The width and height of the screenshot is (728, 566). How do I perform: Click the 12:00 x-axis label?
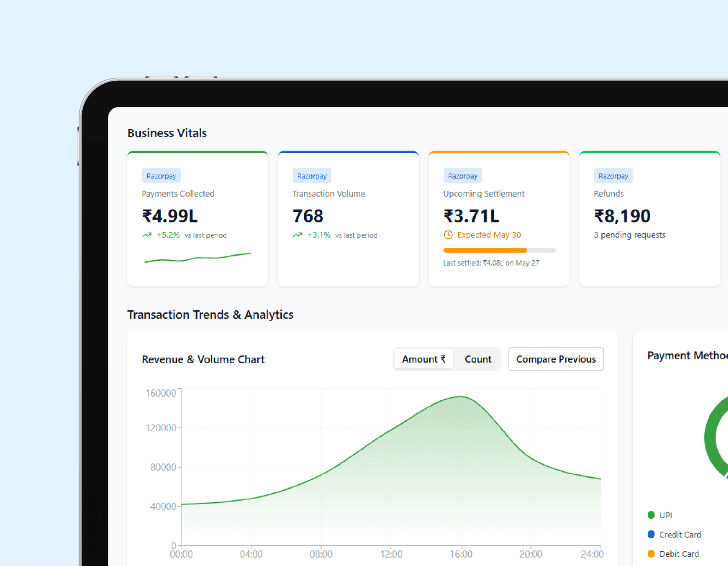(391, 554)
